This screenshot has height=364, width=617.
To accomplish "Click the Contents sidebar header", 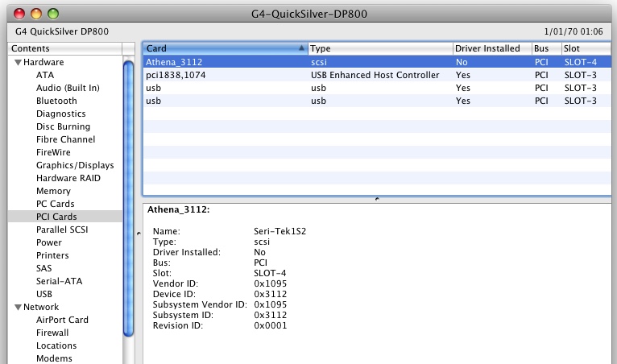I will (65, 48).
